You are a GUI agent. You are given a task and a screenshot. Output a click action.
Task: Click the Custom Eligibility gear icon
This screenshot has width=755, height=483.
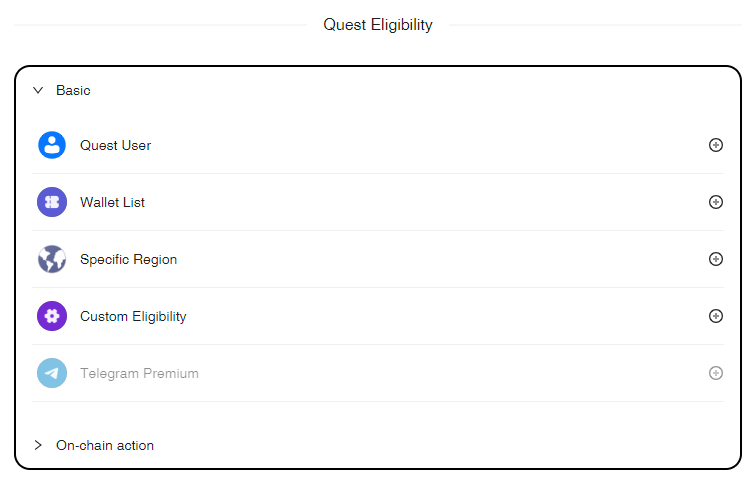pos(52,316)
